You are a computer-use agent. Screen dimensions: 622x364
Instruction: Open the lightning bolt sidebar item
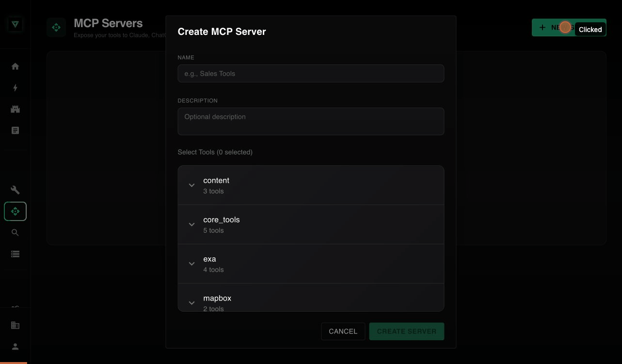click(15, 88)
